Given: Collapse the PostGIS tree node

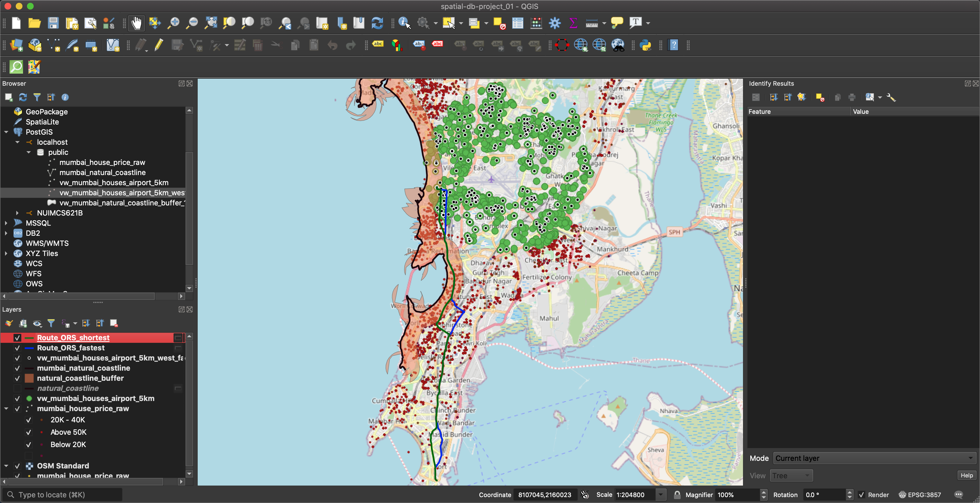Looking at the screenshot, I should tap(6, 132).
